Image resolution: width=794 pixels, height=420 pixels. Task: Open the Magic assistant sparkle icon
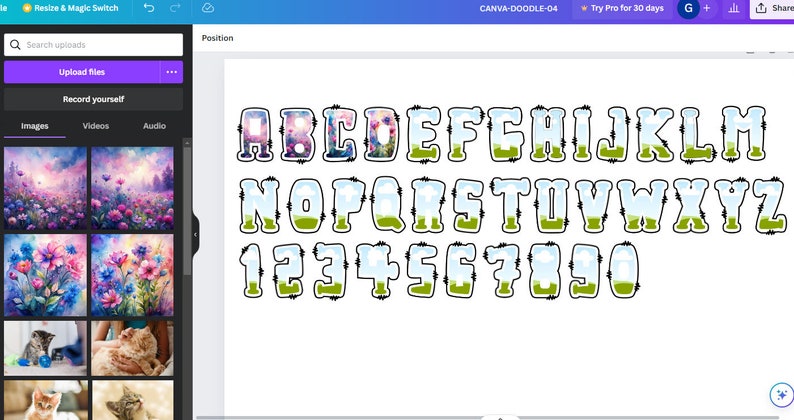781,395
